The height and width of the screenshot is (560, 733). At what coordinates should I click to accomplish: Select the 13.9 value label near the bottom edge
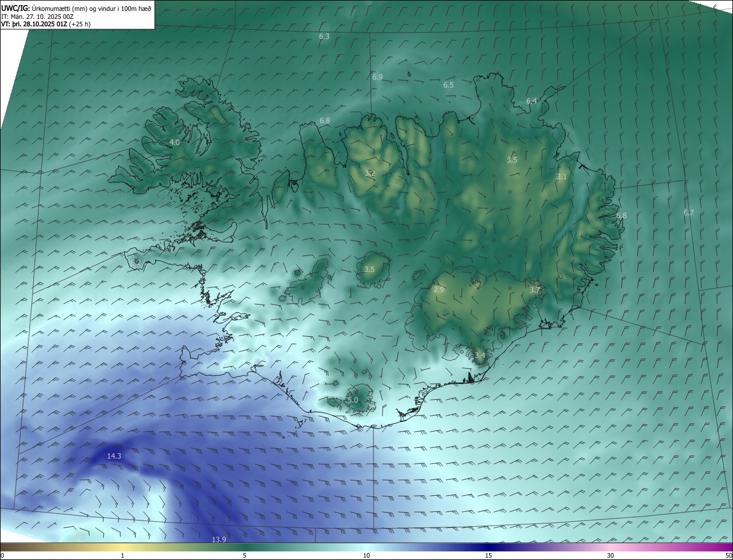click(x=219, y=540)
